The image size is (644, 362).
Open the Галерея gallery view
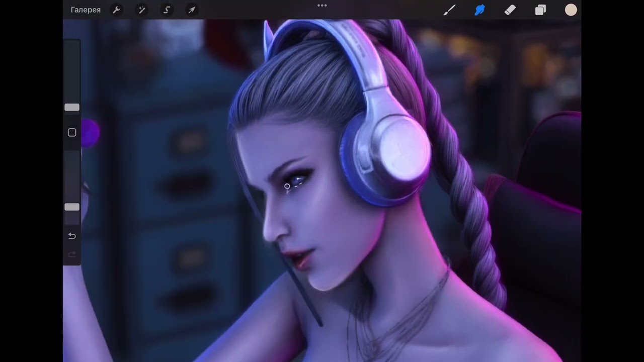86,10
